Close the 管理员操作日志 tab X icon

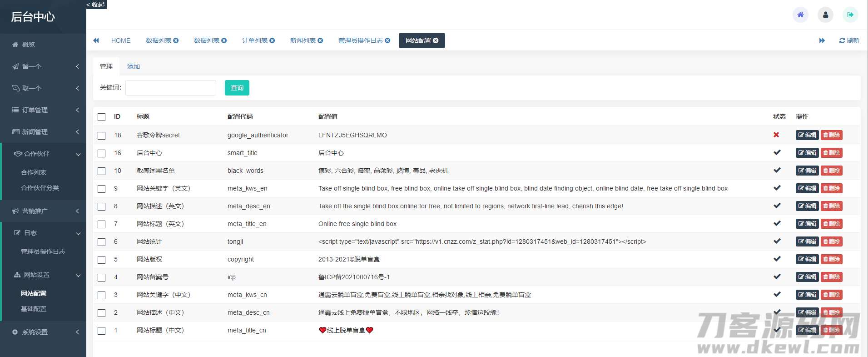[x=387, y=40]
